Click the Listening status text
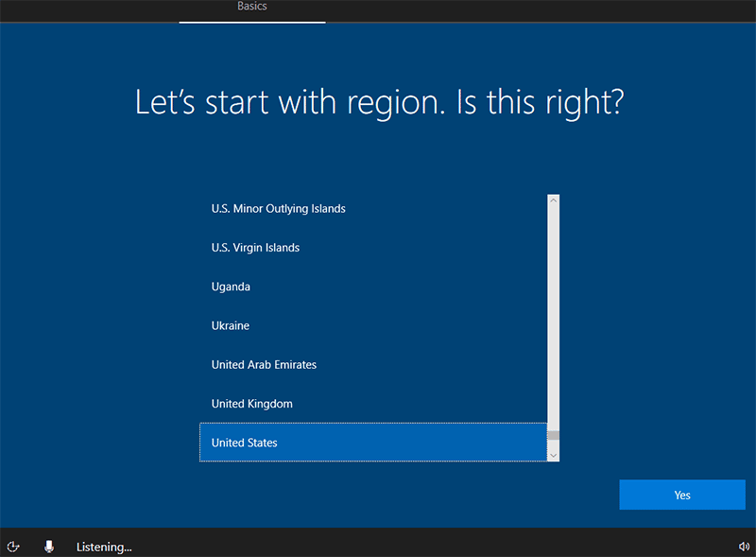756x557 pixels. point(104,547)
